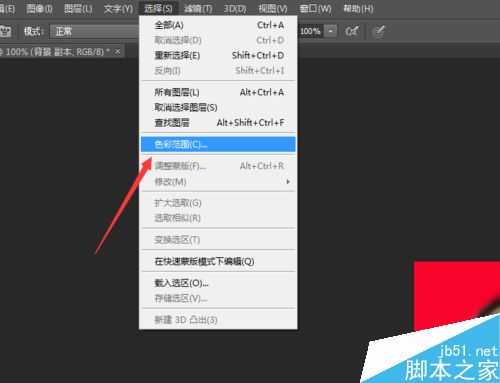
Task: Close the 背景 副本 document tab
Action: pos(117,52)
